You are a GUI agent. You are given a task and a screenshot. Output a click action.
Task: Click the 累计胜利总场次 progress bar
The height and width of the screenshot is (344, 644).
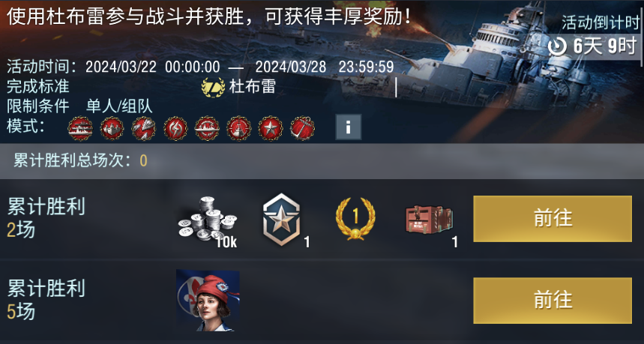coord(322,161)
